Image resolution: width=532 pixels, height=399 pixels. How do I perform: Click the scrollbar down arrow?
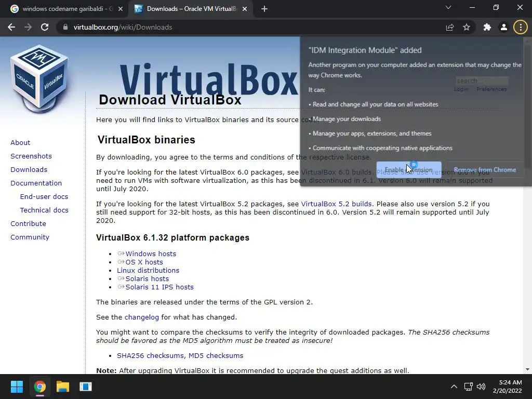(x=527, y=369)
